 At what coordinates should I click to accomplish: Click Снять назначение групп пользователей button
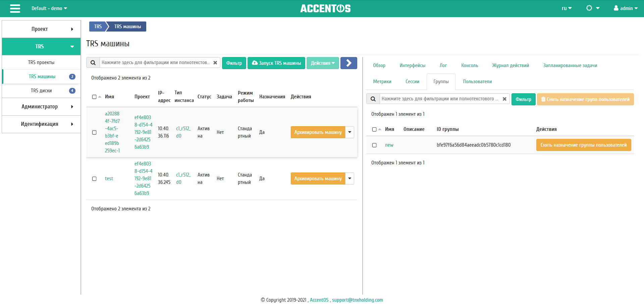[585, 99]
